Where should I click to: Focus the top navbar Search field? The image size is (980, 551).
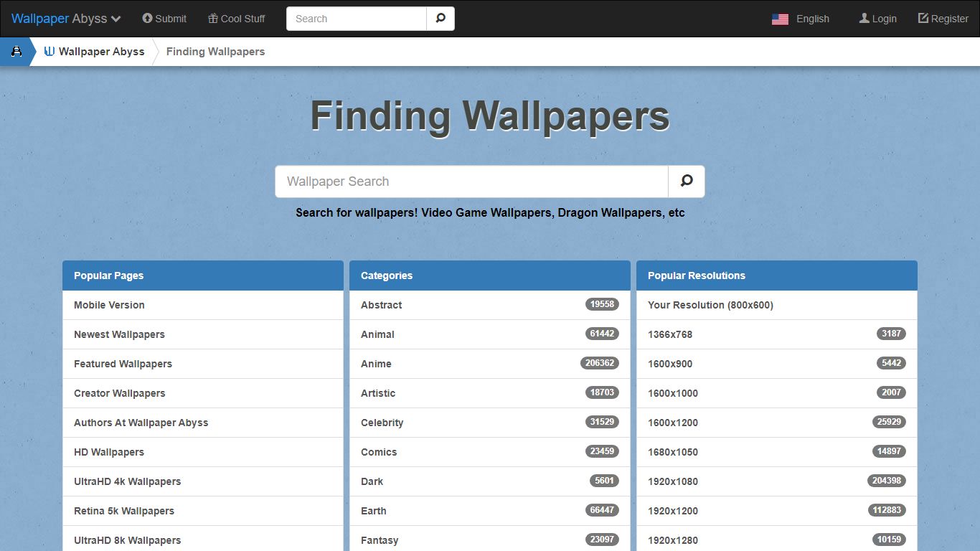[357, 19]
